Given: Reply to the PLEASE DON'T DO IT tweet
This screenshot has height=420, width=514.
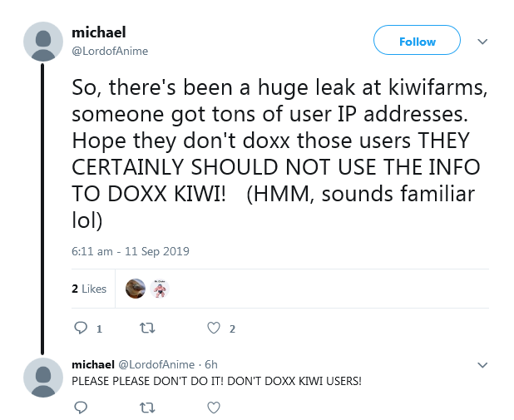Looking at the screenshot, I should pos(81,408).
